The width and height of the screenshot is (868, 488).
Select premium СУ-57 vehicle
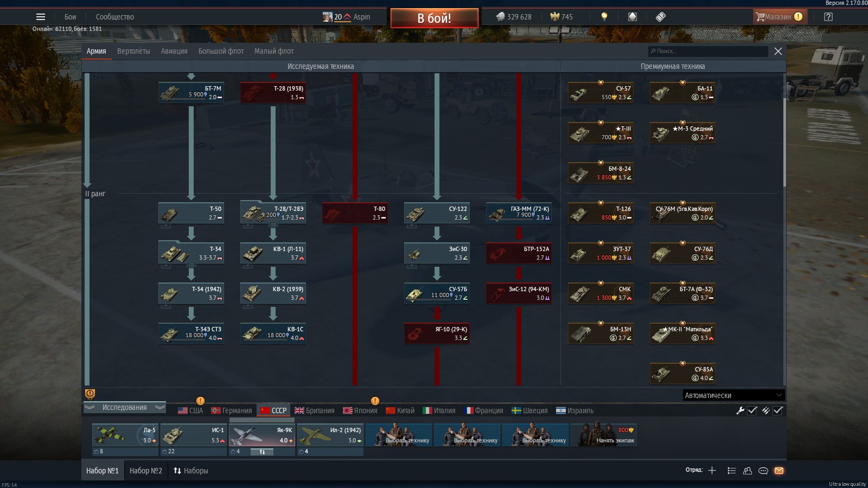coord(601,92)
